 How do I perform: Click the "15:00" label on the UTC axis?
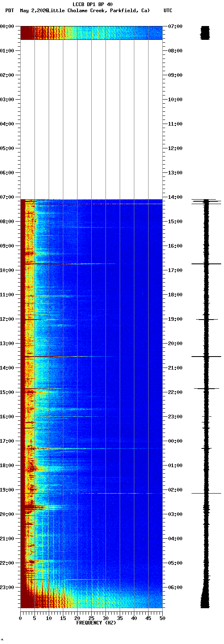pyautogui.click(x=175, y=222)
